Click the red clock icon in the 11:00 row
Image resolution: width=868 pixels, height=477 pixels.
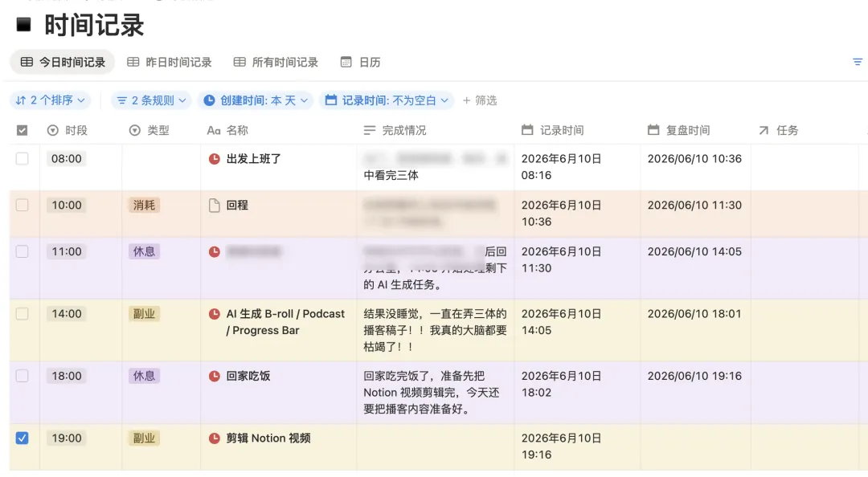click(215, 252)
